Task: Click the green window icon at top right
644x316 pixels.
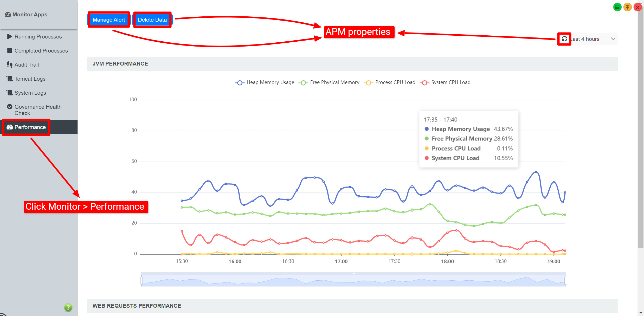Action: point(617,7)
